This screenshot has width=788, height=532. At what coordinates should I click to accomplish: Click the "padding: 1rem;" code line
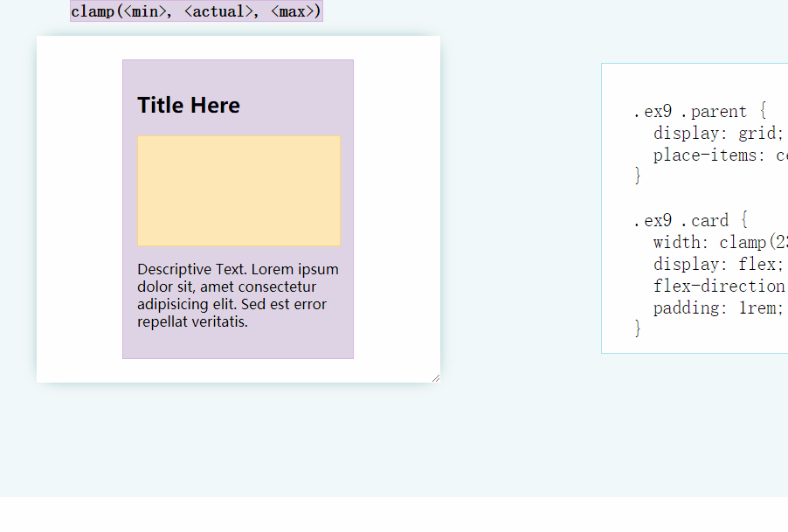click(718, 307)
